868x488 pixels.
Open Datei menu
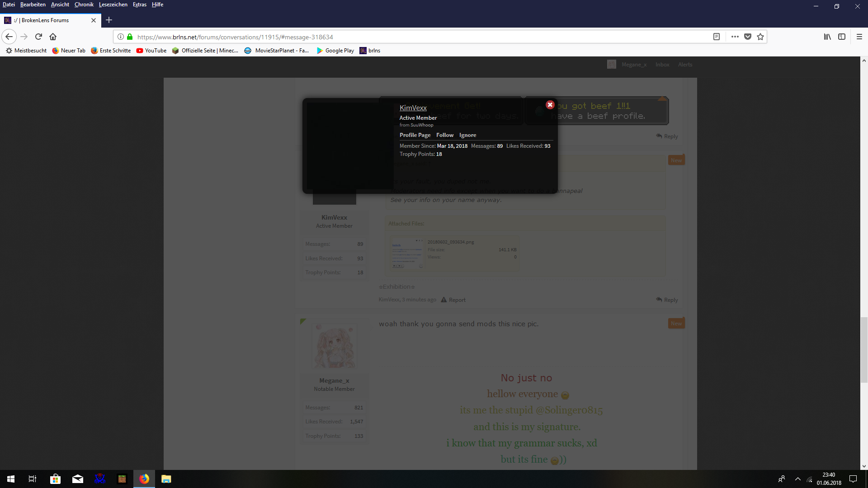pos(9,5)
